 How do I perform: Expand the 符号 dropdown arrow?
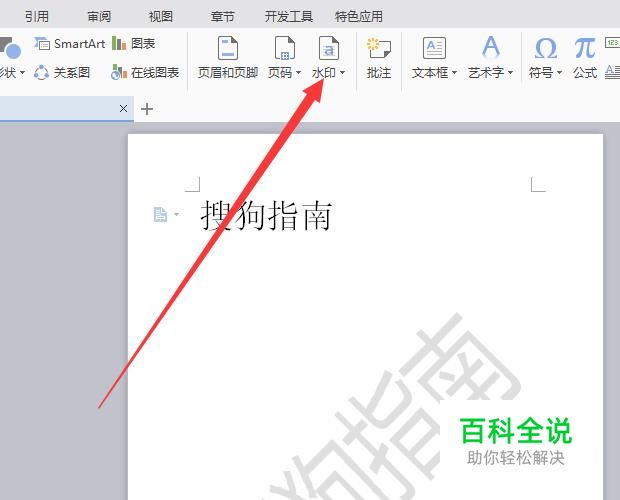pyautogui.click(x=559, y=72)
